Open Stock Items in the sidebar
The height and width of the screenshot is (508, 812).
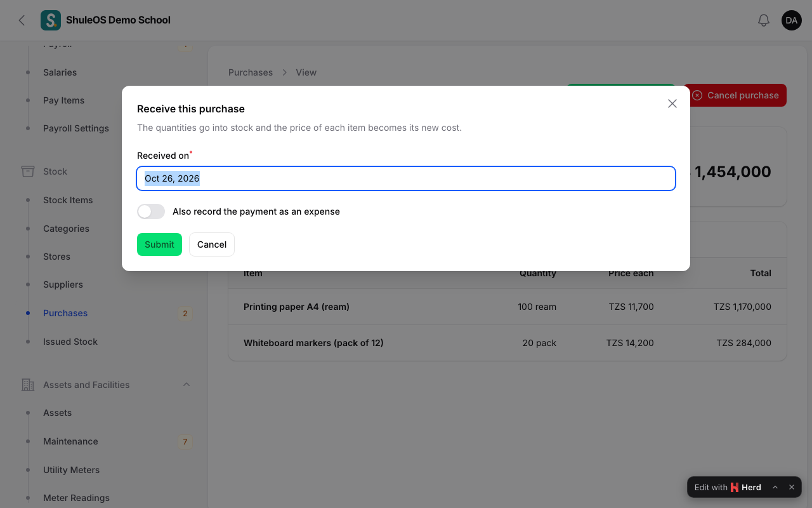coord(68,200)
